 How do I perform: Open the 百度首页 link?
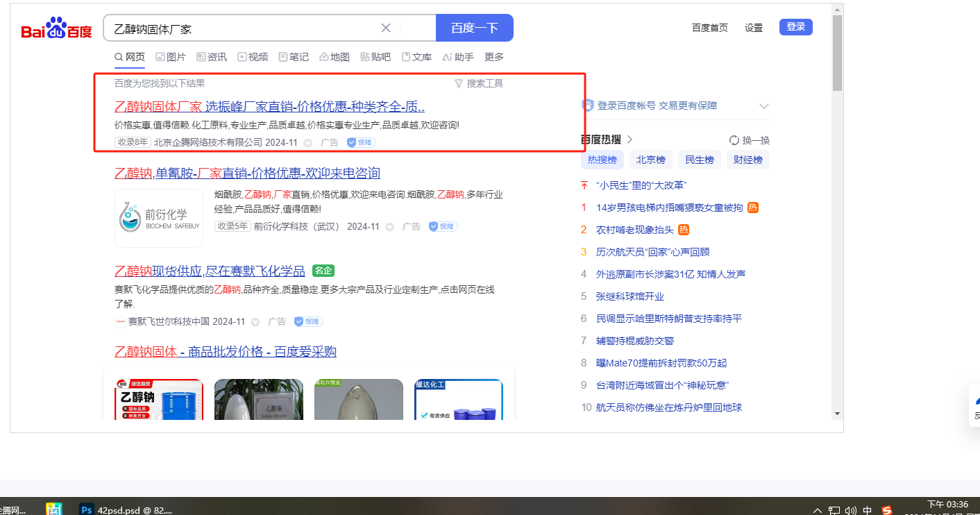click(710, 28)
